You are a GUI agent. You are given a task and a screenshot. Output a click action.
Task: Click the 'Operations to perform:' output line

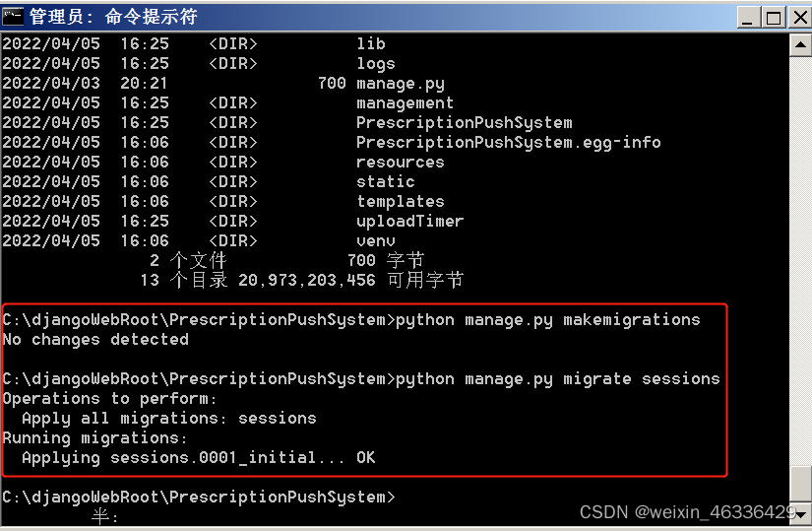click(x=110, y=399)
